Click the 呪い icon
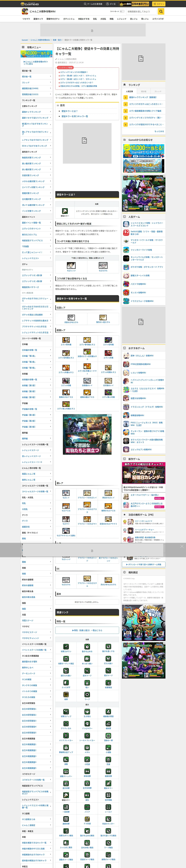 tap(87, 682)
